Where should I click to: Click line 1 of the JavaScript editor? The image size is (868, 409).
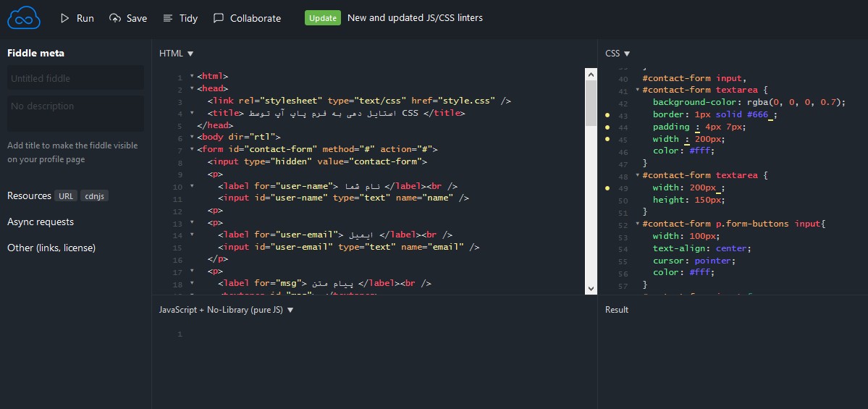387,334
